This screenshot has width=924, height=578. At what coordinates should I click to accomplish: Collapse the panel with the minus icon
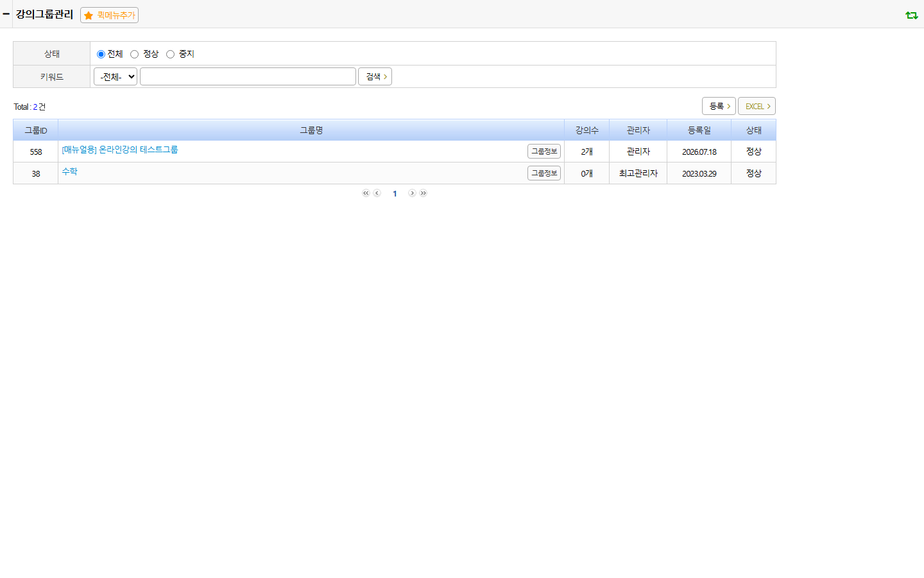click(x=6, y=13)
